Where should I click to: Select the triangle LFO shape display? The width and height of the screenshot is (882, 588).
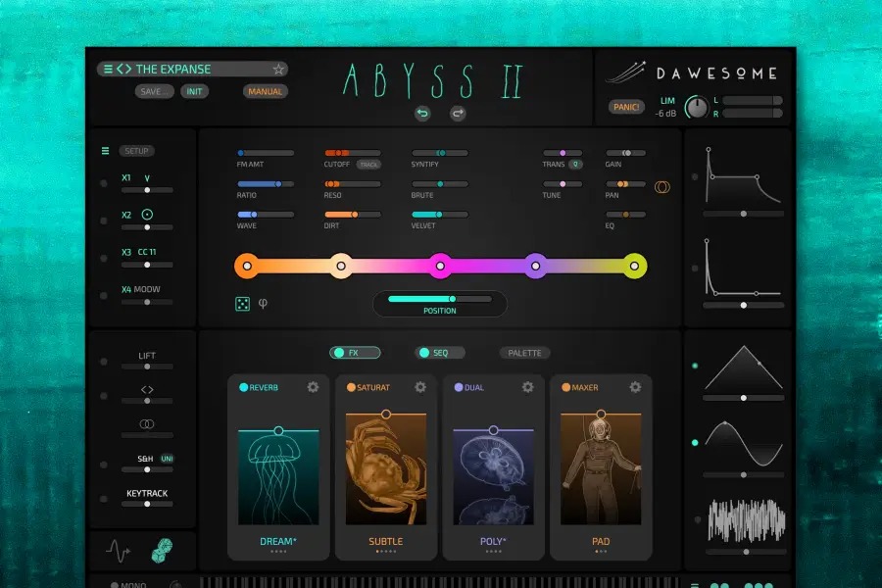[744, 368]
